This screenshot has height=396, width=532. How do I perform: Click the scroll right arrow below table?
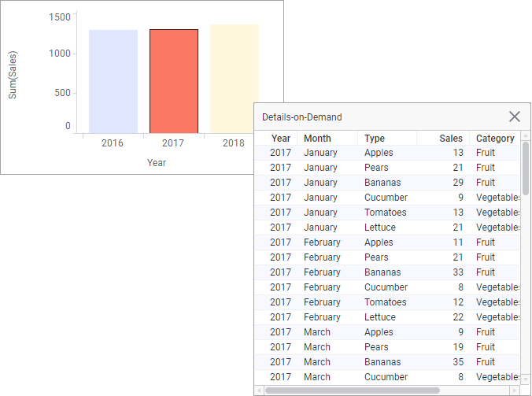point(515,390)
